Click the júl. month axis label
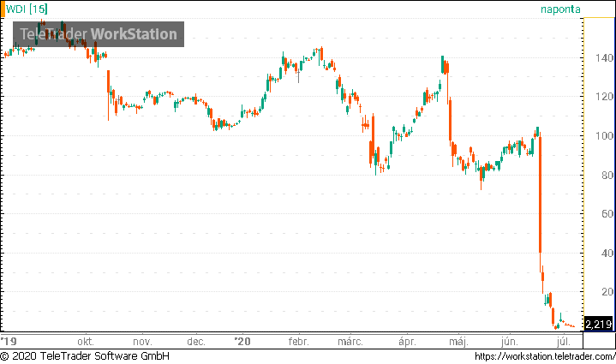Image resolution: width=616 pixels, height=364 pixels. point(564,342)
